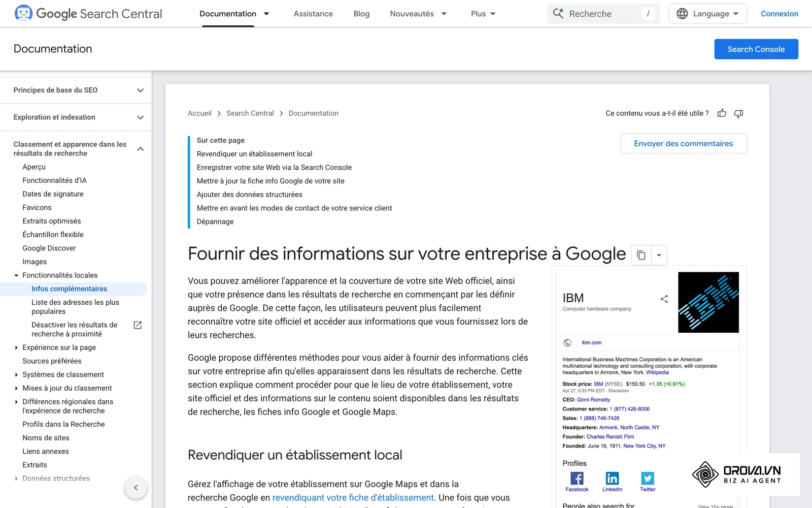
Task: Click the Facebook profile icon
Action: tap(577, 478)
